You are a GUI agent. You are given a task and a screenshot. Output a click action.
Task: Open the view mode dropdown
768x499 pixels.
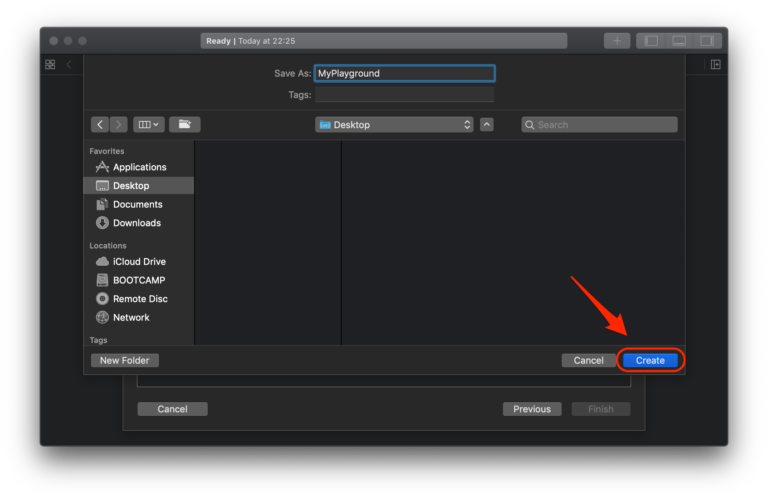[149, 125]
